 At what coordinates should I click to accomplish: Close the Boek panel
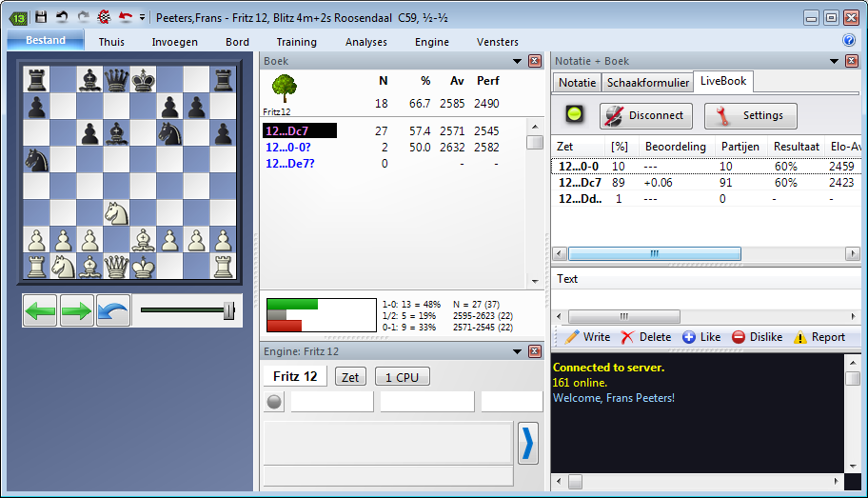coord(535,61)
